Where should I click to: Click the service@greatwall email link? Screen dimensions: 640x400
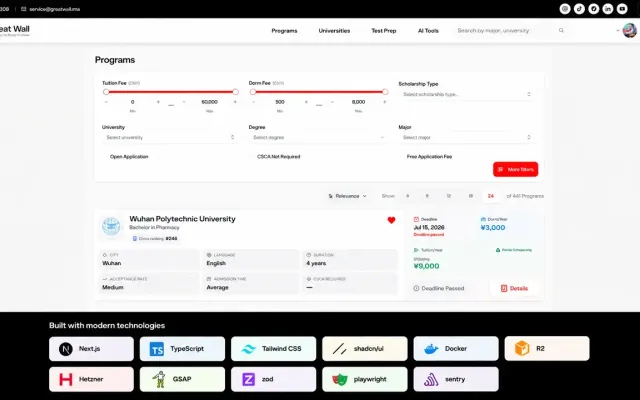55,9
